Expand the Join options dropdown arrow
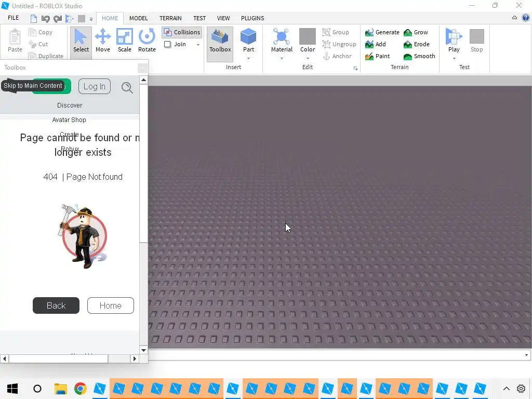 click(x=198, y=45)
